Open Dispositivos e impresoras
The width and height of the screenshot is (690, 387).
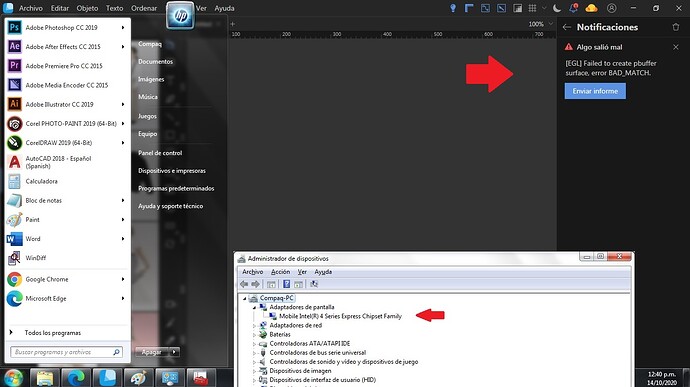coord(172,171)
